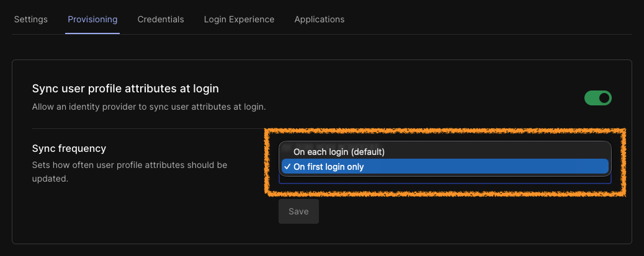Click the active underline beneath Provisioning
This screenshot has height=256, width=644.
(92, 33)
